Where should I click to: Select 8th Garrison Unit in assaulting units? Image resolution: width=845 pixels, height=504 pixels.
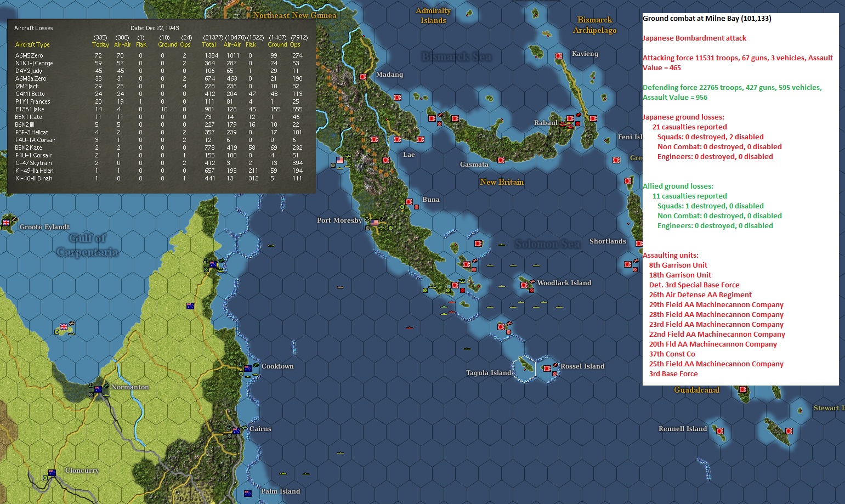(x=678, y=265)
